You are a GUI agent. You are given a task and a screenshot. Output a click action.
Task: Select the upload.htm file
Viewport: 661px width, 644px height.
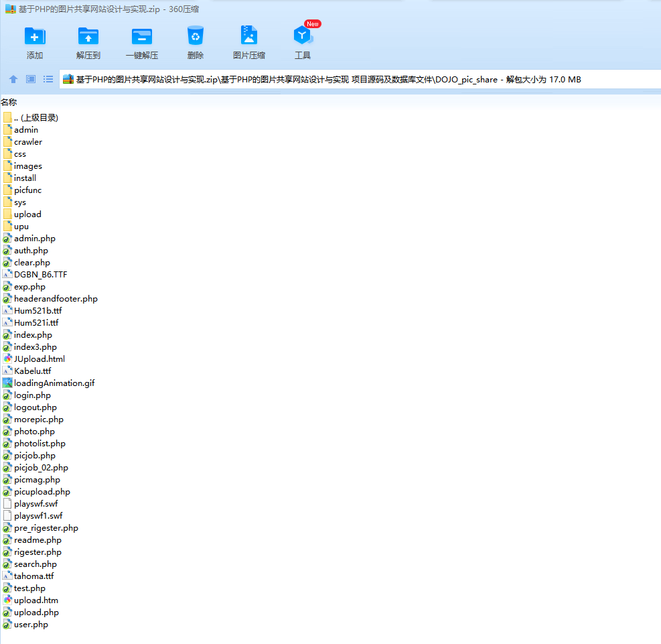(31, 600)
